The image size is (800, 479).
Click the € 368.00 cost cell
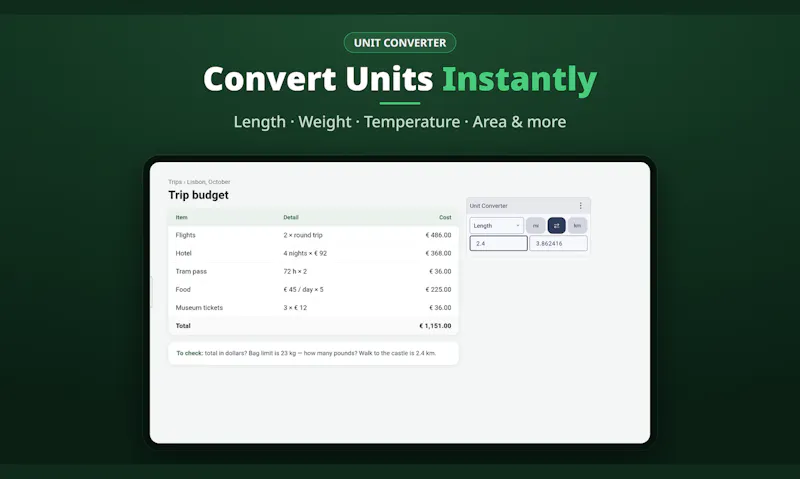tap(438, 253)
